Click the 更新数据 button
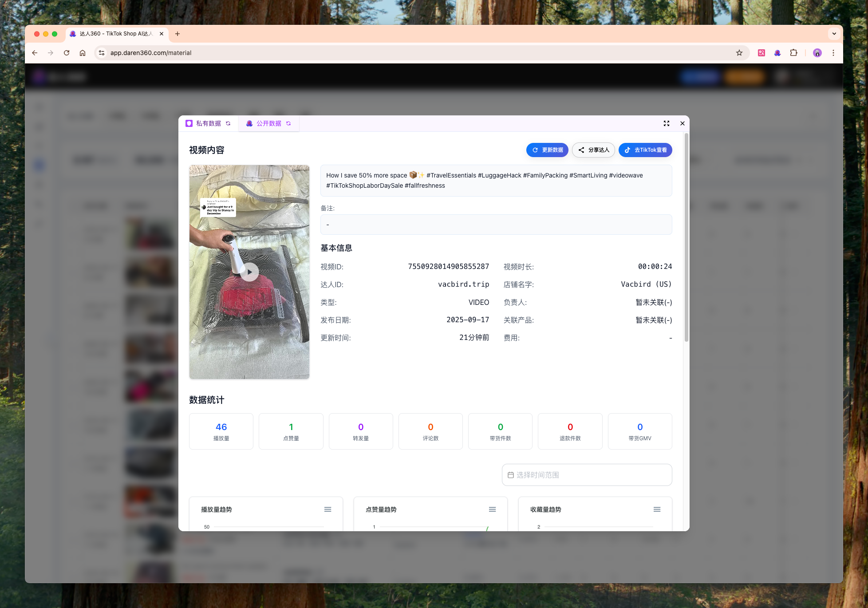This screenshot has width=868, height=608. [x=547, y=150]
